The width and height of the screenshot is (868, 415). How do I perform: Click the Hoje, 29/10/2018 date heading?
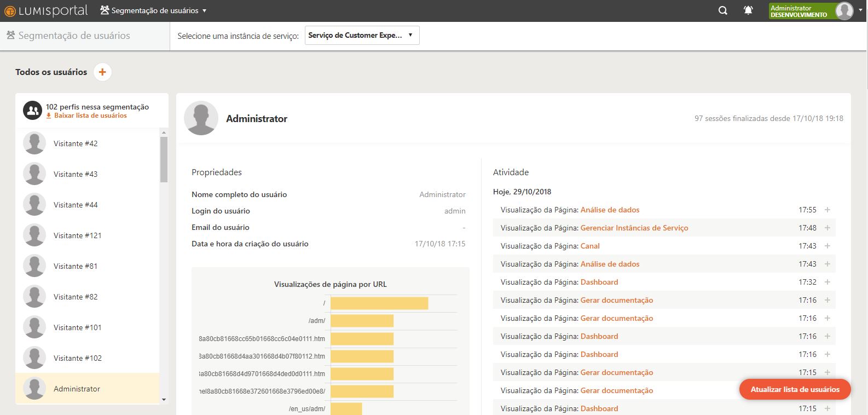pyautogui.click(x=522, y=192)
